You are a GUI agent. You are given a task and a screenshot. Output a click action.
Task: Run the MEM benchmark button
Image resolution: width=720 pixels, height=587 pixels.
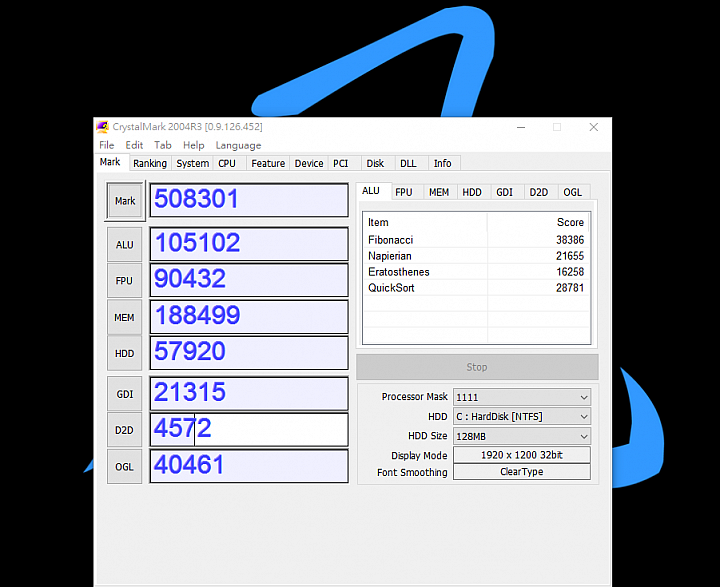tap(124, 317)
